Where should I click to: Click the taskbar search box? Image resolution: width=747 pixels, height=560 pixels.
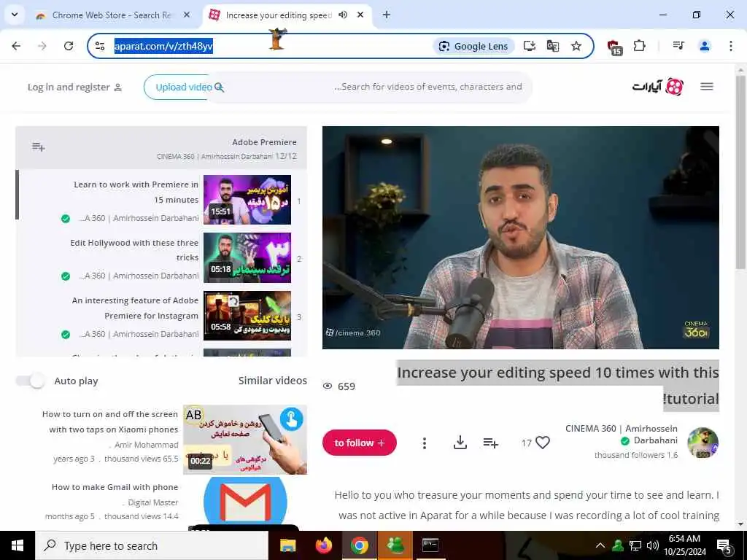click(152, 545)
